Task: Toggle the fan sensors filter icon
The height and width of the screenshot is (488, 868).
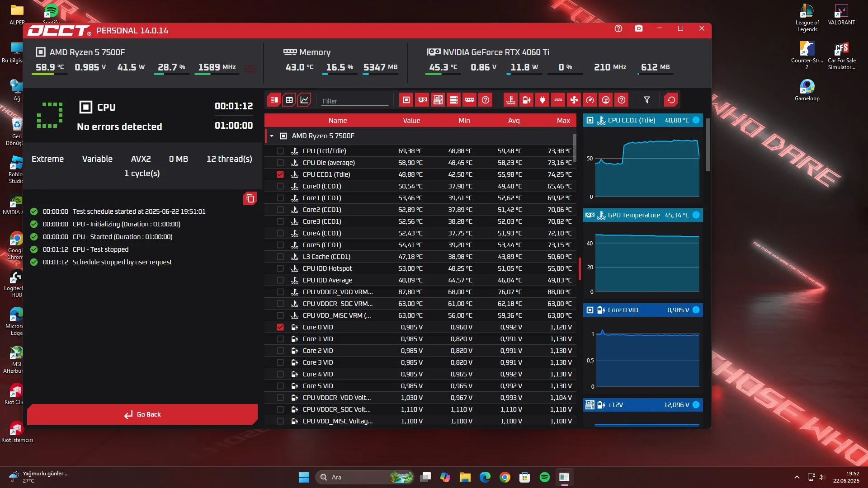Action: point(574,100)
